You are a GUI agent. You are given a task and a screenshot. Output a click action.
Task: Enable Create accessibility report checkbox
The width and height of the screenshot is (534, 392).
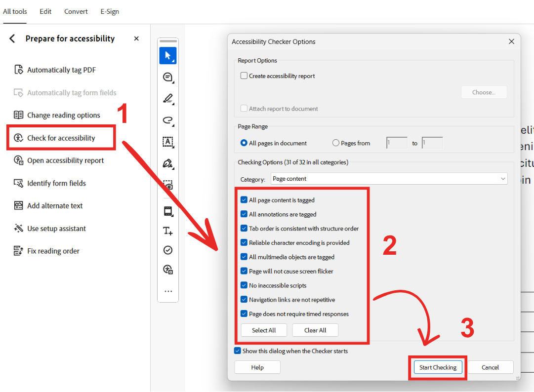point(244,76)
